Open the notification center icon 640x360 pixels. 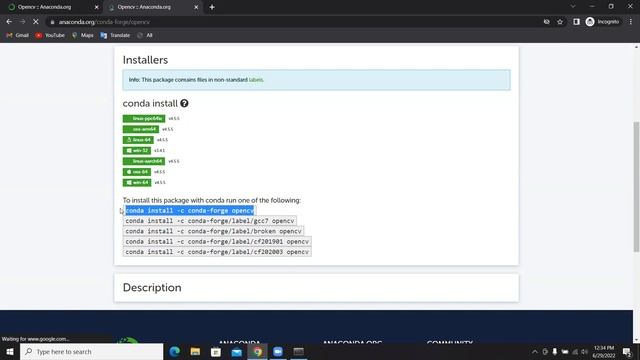pyautogui.click(x=627, y=351)
